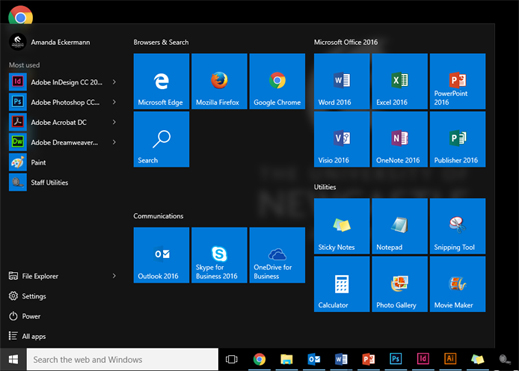Viewport: 519px width, 371px height.
Task: Click the Browsers & Search group heading
Action: (161, 42)
